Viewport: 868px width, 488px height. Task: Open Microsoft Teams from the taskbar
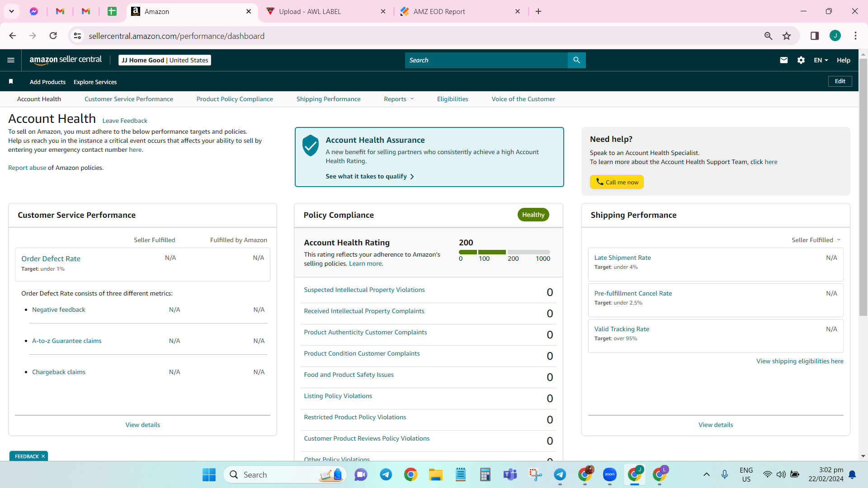(510, 474)
